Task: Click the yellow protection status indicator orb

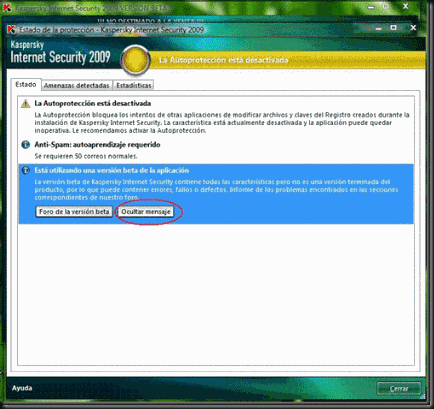Action: click(x=135, y=61)
